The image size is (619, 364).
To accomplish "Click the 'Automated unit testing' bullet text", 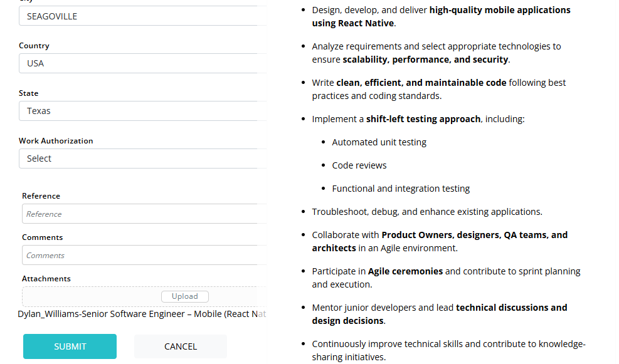I will (x=379, y=142).
